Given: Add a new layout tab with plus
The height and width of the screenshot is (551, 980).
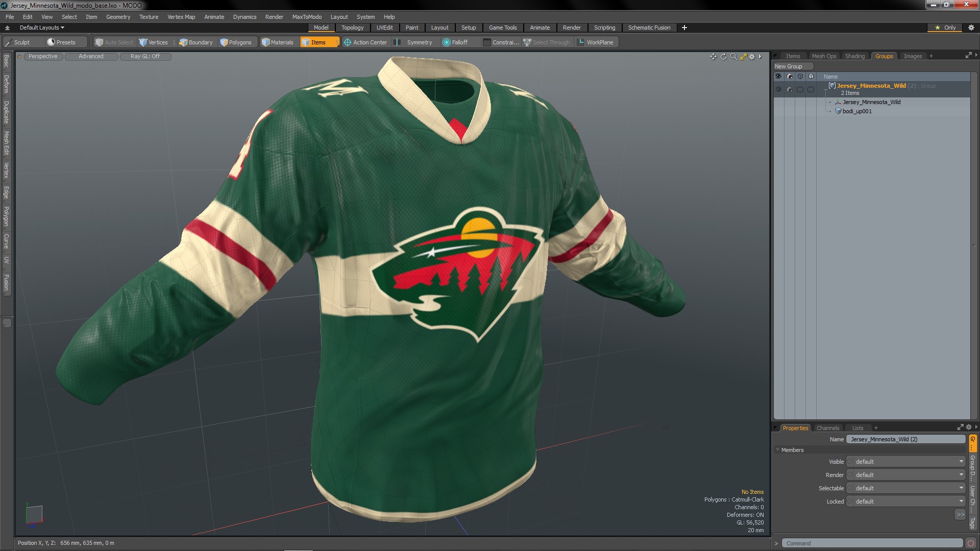Looking at the screenshot, I should point(684,28).
